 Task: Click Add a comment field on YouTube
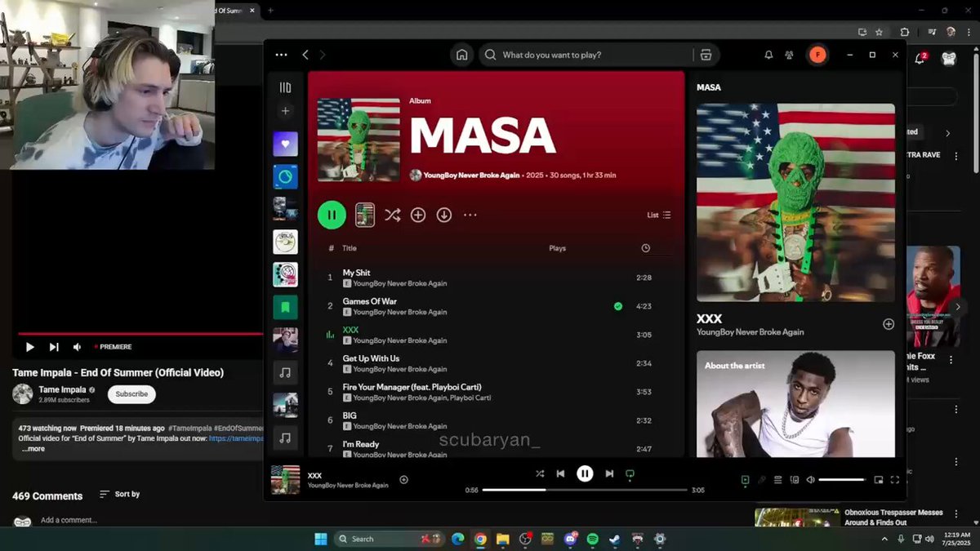[69, 520]
